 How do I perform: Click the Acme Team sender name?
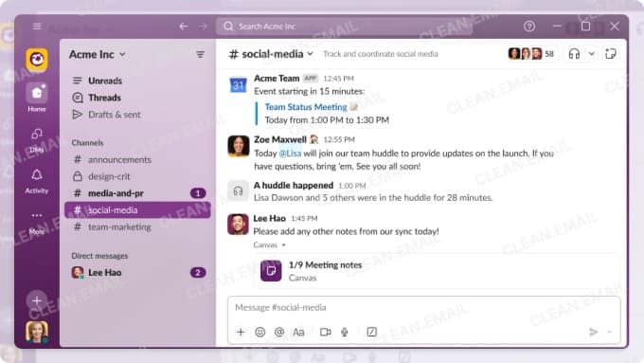[277, 78]
